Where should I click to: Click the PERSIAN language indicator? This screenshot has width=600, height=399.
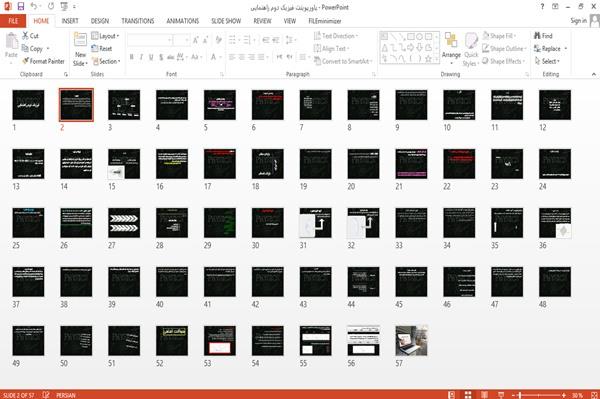click(66, 395)
